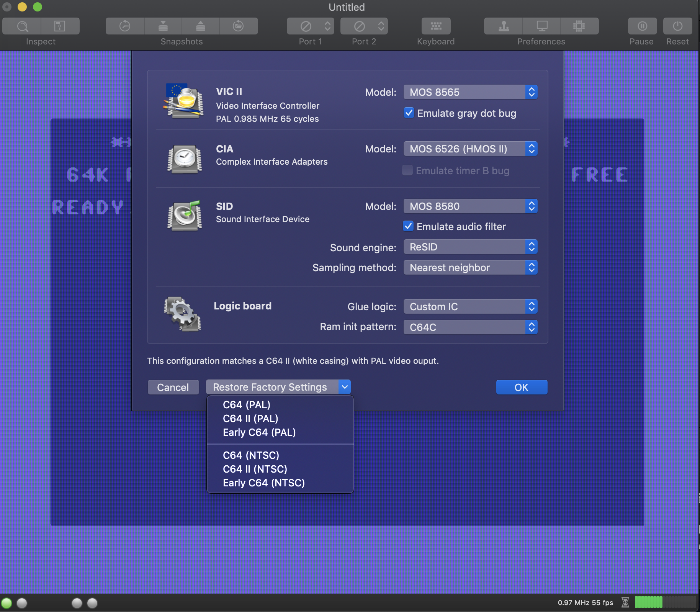Screen dimensions: 700x612
Task: Click the rightmost gray drive LED
Action: (92, 603)
